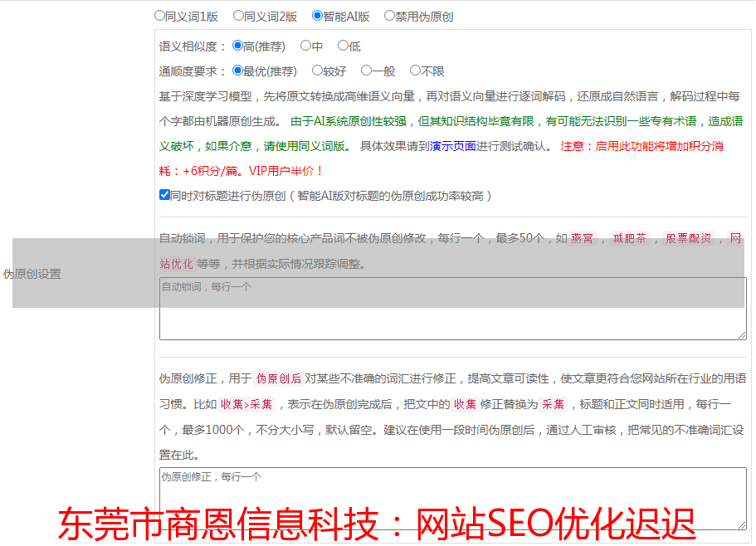Click the 通顺度要求 label
Screen dimensions: 756x546
[193, 71]
